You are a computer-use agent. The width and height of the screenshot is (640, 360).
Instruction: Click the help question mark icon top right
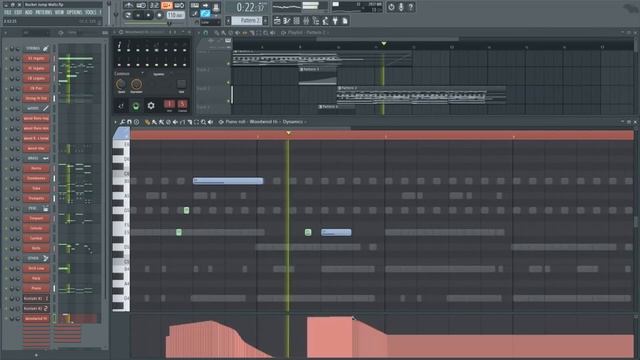411,7
